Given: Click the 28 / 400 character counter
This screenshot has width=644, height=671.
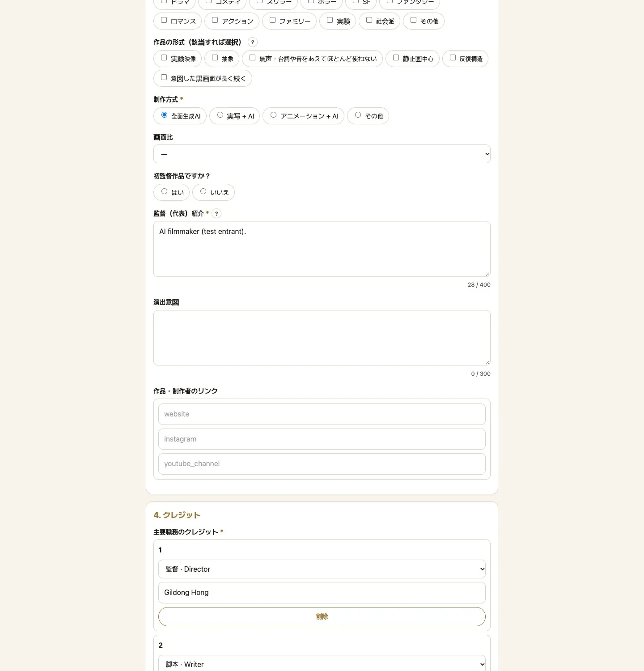Looking at the screenshot, I should click(x=479, y=285).
